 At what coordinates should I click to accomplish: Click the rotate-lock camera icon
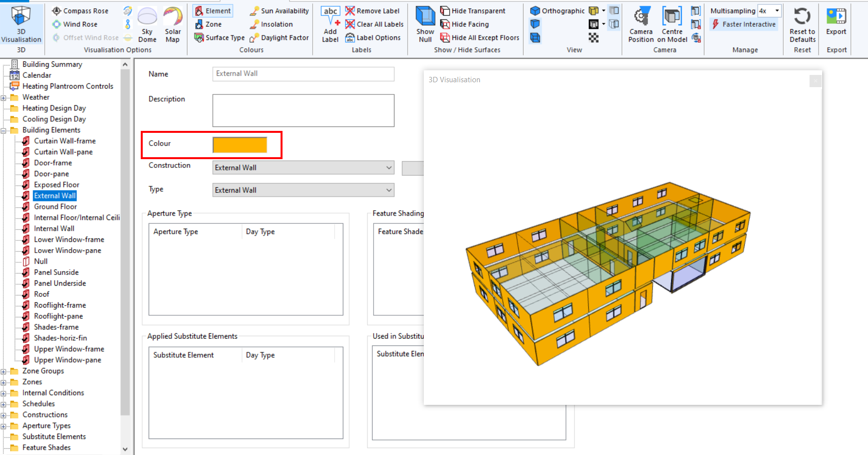(x=696, y=37)
